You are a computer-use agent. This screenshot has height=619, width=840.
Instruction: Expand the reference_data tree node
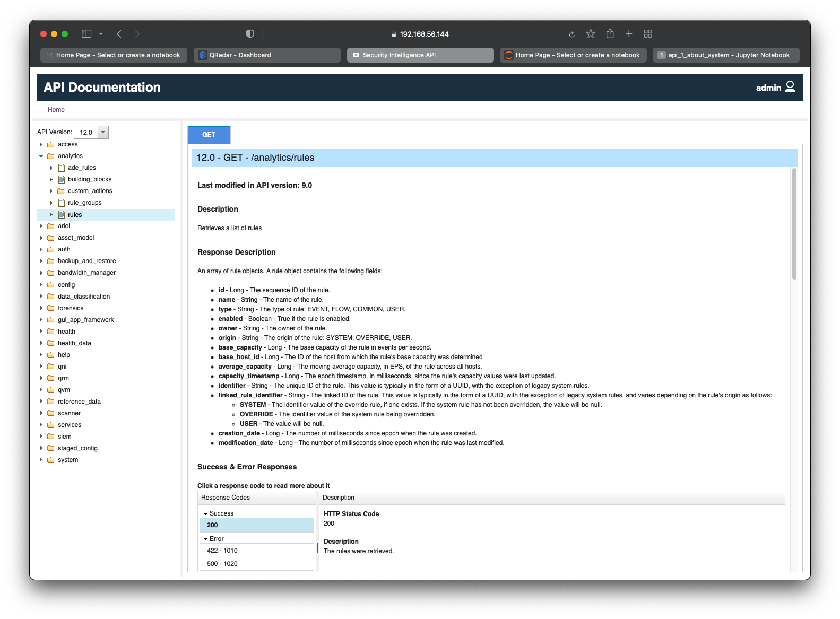click(41, 402)
